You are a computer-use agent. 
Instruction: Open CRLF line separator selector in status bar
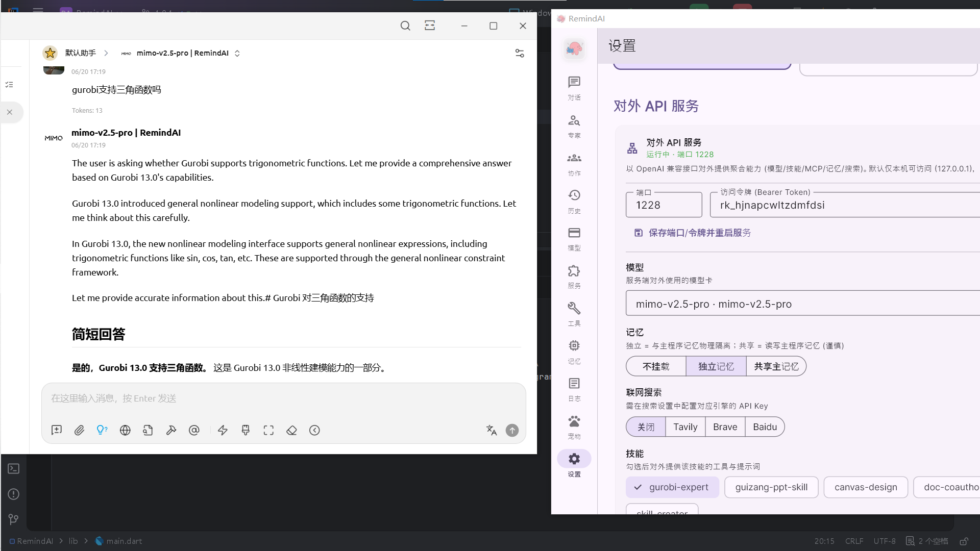coord(854,541)
